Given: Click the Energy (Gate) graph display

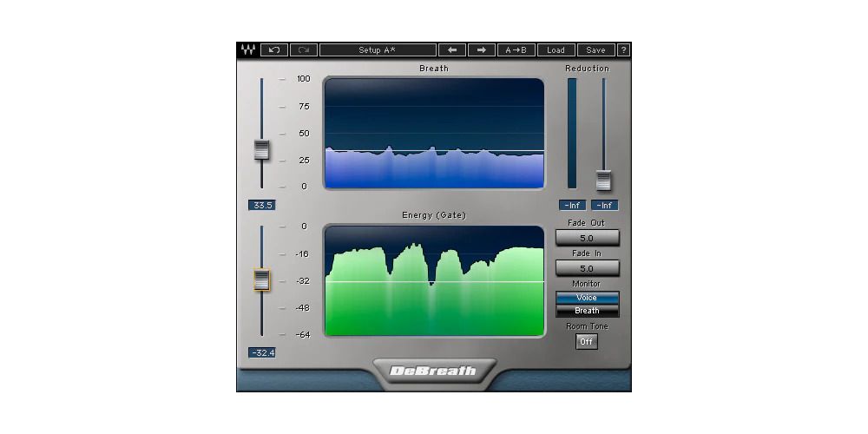Looking at the screenshot, I should click(x=434, y=280).
